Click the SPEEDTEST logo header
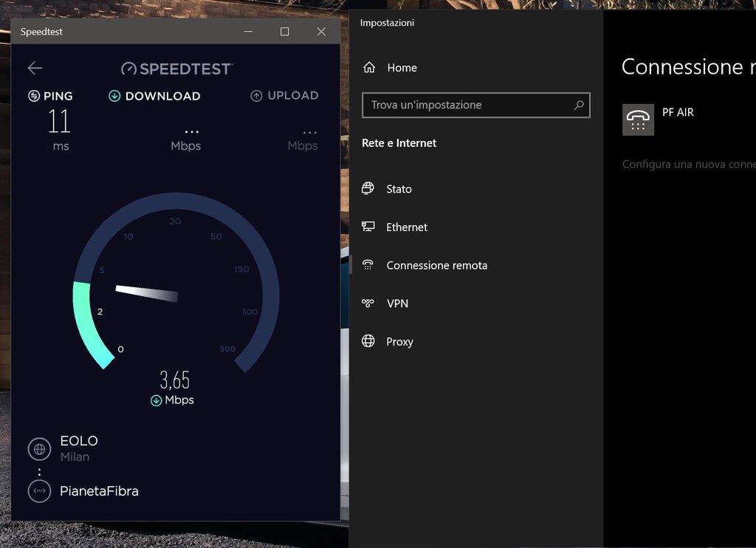 point(176,69)
